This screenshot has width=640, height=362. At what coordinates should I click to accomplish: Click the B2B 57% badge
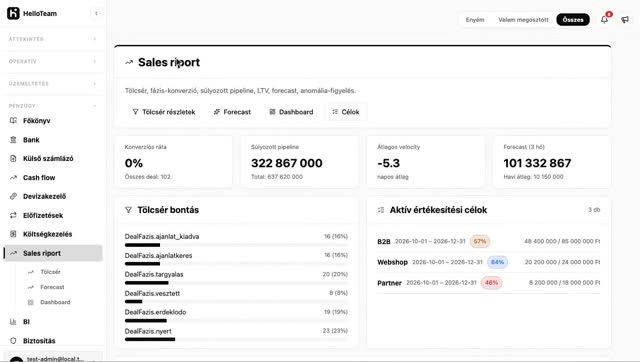coord(480,241)
